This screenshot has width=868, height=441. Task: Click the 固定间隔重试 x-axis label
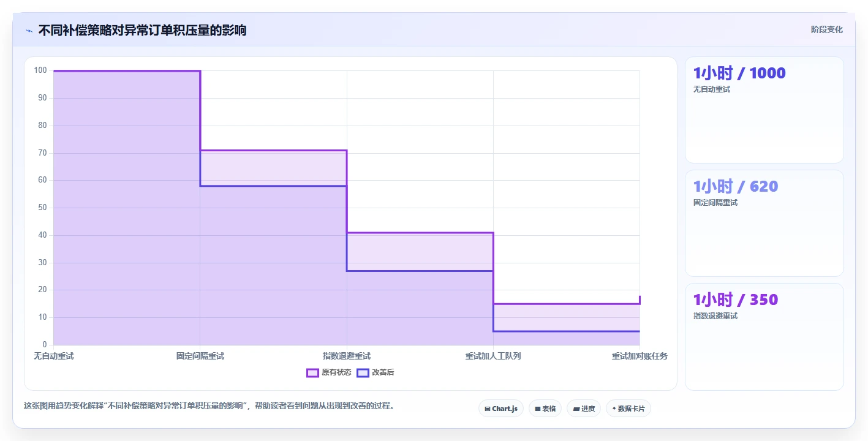[200, 356]
